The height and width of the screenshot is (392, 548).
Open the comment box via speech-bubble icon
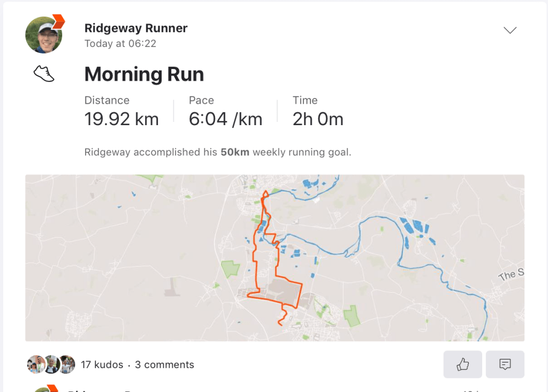[x=505, y=365]
